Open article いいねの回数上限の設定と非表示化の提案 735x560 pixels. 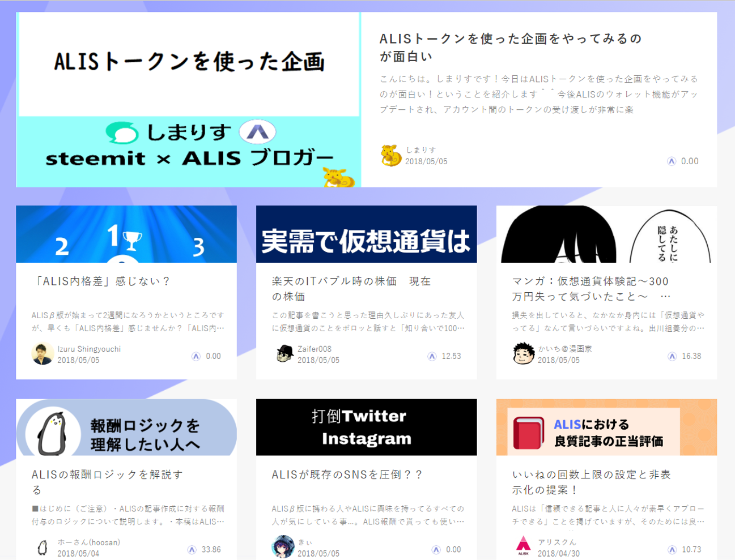tap(592, 482)
